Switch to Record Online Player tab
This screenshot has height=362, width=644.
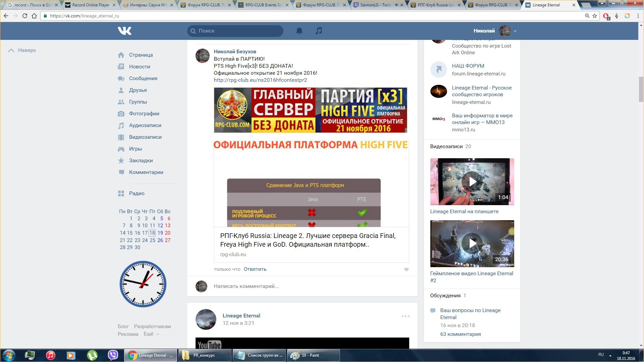pyautogui.click(x=91, y=5)
